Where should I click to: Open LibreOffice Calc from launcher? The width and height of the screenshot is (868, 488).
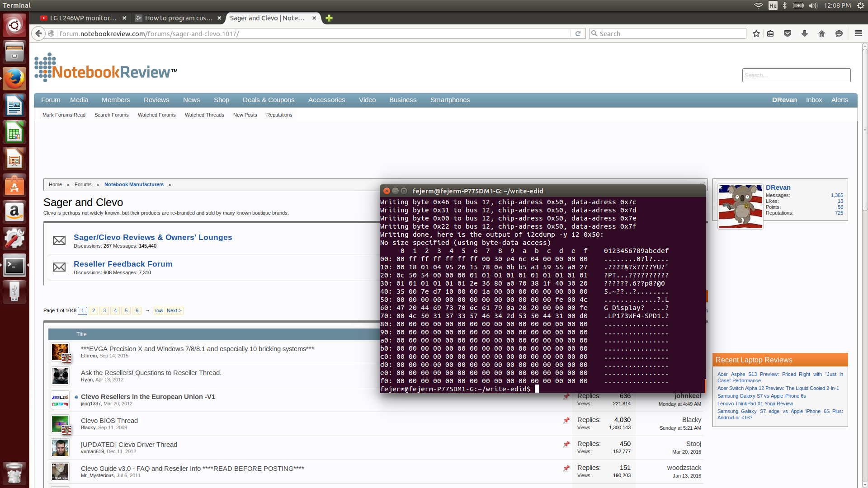pos(14,132)
